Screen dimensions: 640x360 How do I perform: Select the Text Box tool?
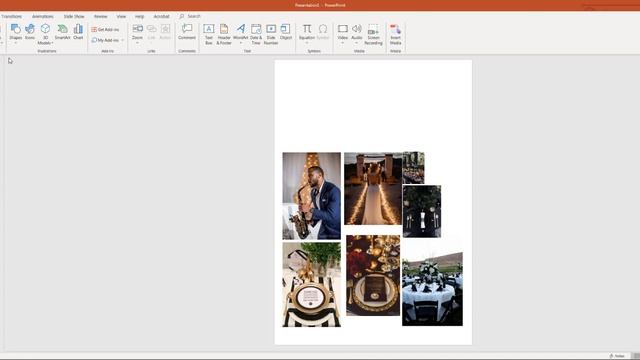[209, 34]
